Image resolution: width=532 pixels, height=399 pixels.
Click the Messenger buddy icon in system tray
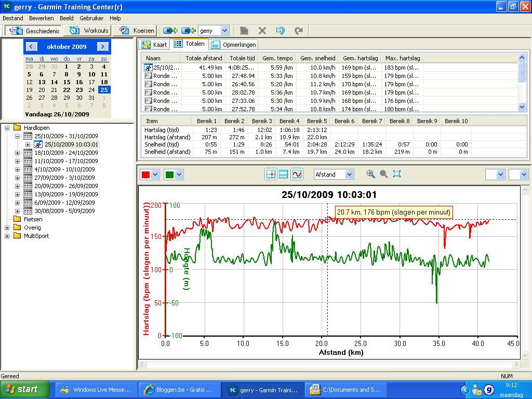point(477,390)
